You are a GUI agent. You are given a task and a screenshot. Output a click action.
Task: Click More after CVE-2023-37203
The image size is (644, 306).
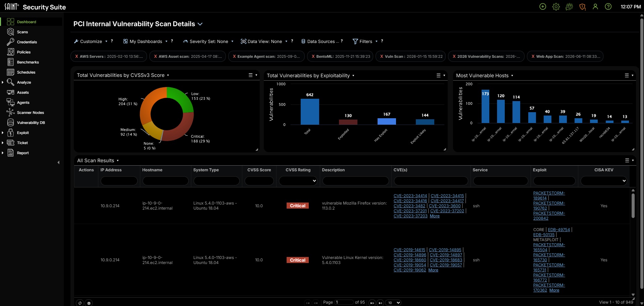tap(435, 216)
